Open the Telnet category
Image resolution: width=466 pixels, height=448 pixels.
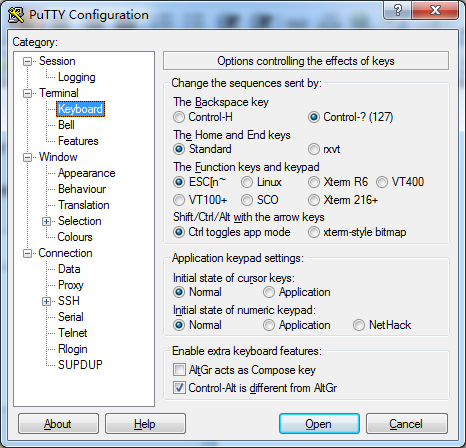pos(73,333)
